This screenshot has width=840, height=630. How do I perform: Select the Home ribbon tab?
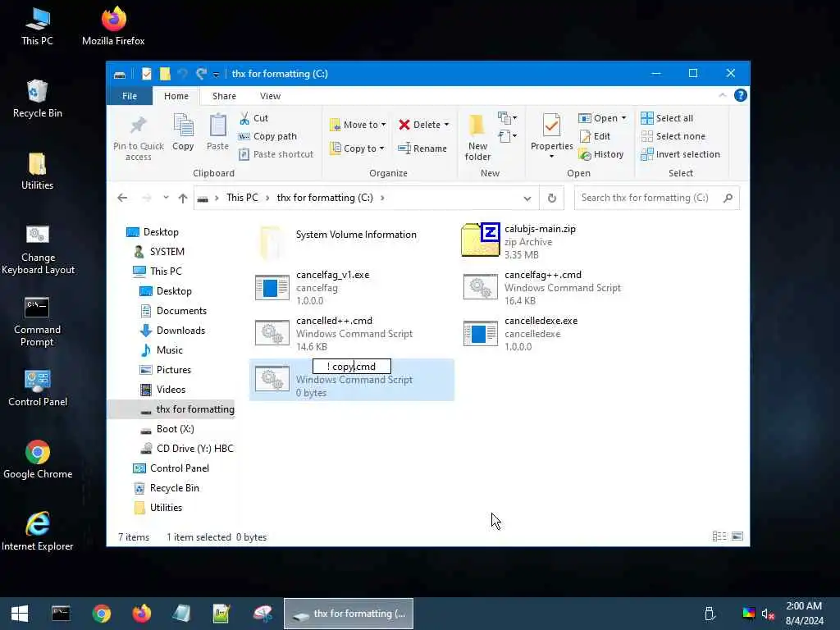coord(176,96)
